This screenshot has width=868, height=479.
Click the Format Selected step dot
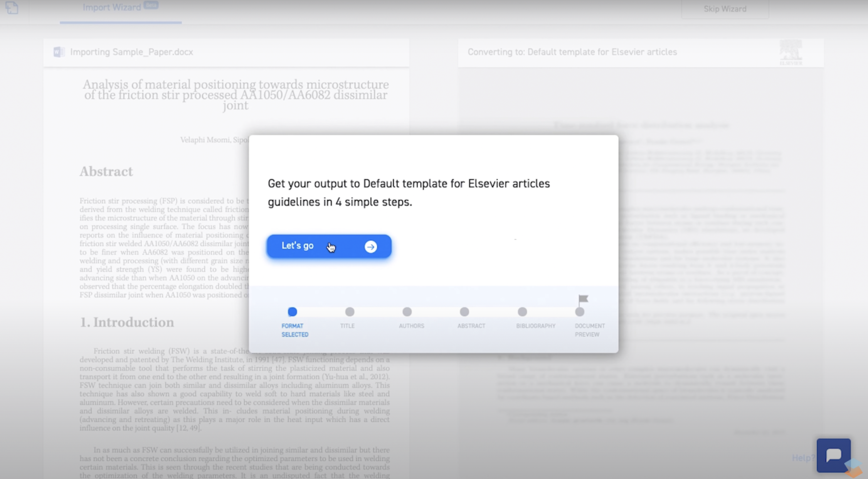[293, 312]
